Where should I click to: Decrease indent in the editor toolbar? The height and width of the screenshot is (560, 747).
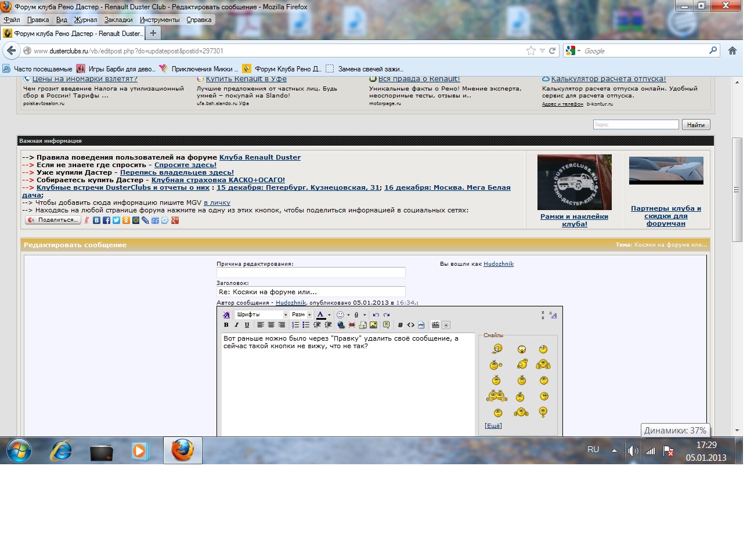tap(317, 325)
